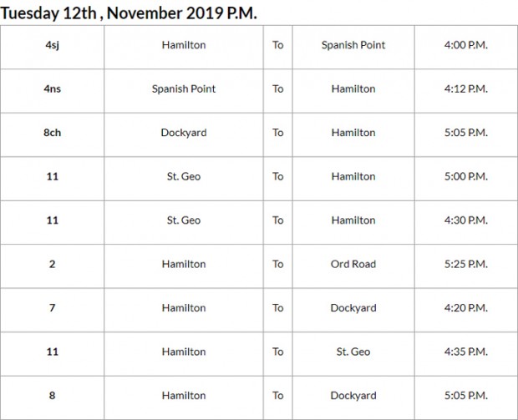This screenshot has height=420, width=518.
Task: Select the 8ch route cell
Action: [52, 133]
